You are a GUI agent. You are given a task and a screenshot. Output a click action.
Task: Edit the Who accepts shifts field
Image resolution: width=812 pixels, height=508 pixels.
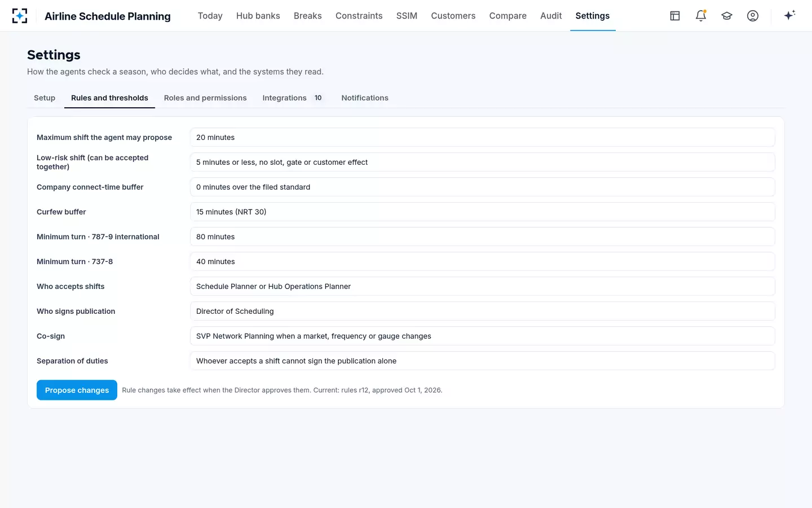tap(483, 286)
